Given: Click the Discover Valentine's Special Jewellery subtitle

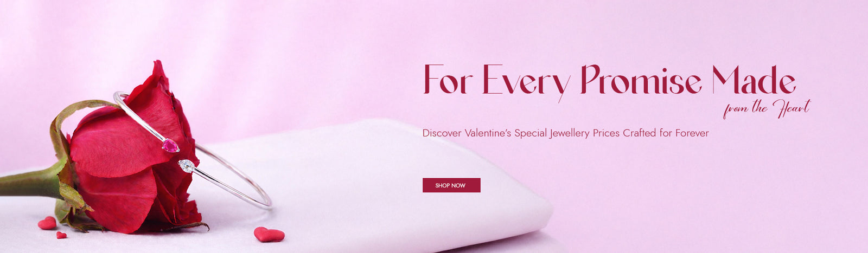Looking at the screenshot, I should click(565, 133).
